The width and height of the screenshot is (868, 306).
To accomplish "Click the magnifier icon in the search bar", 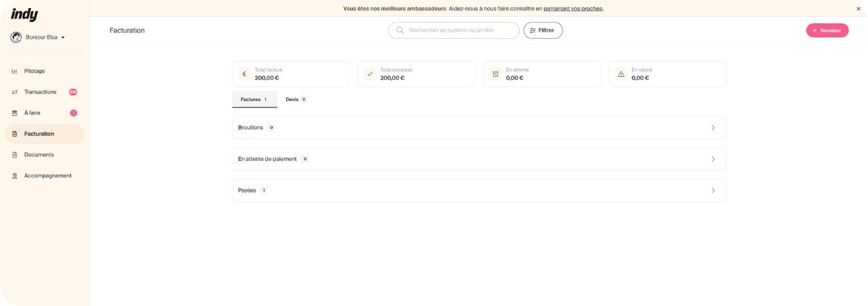I will [400, 30].
